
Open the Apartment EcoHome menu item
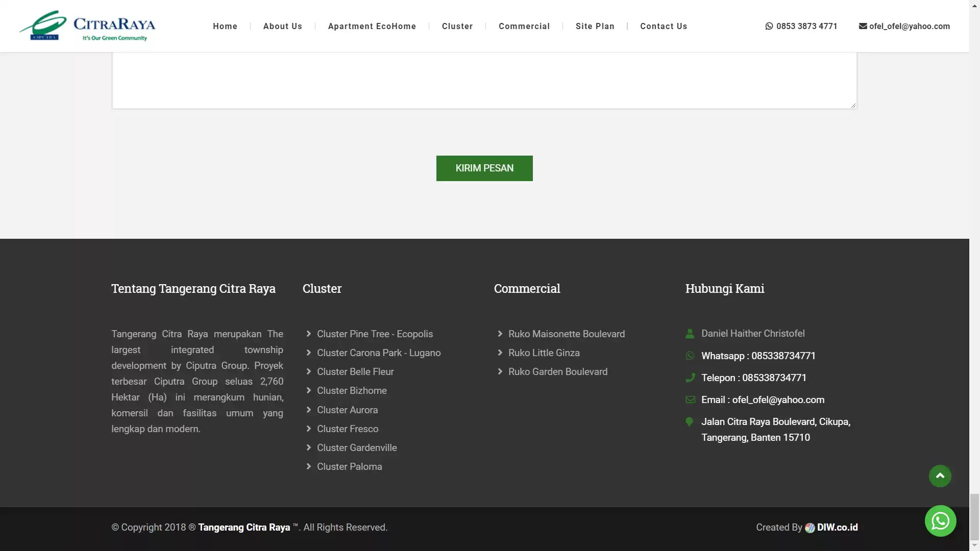coord(372,26)
